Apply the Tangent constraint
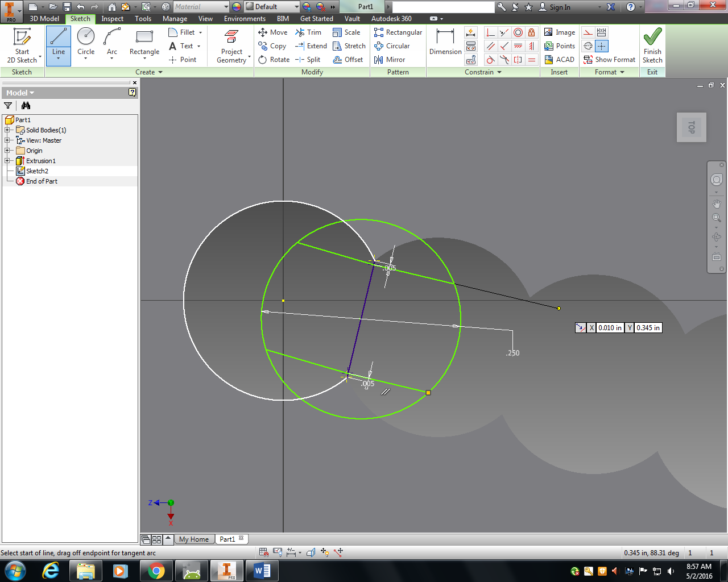 click(491, 60)
